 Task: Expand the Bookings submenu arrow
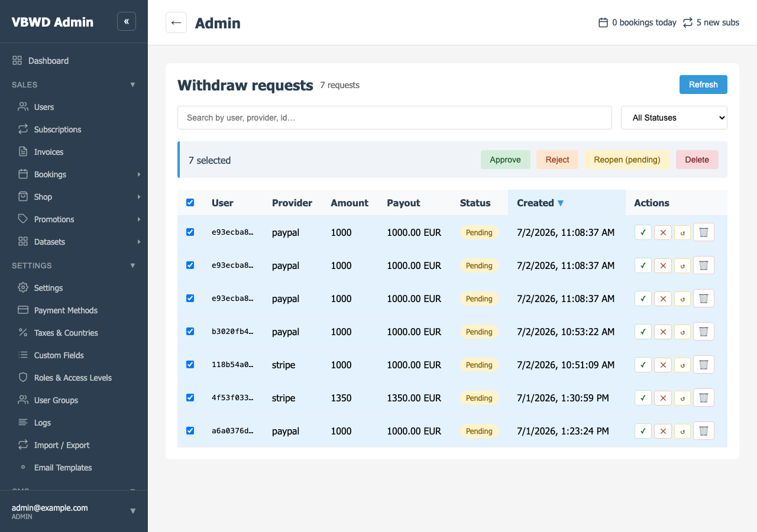coord(139,174)
